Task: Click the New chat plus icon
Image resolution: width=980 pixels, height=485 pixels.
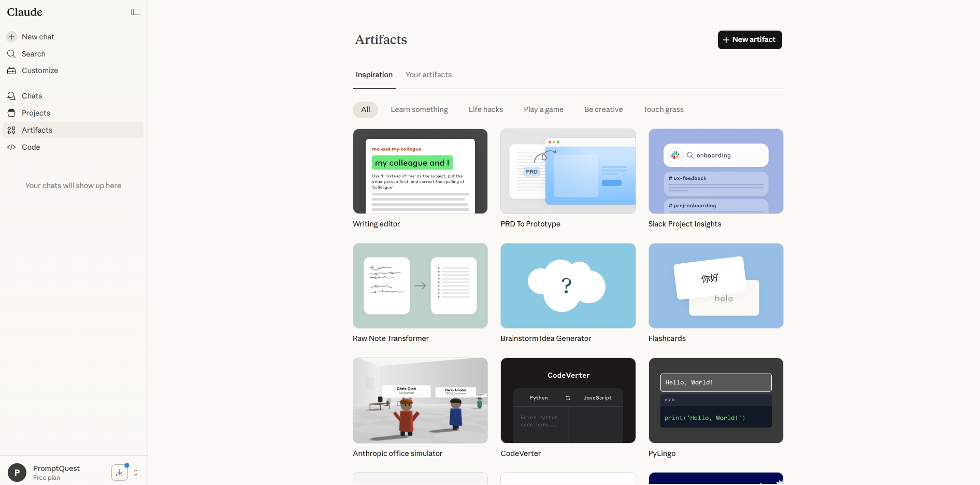Action: pyautogui.click(x=11, y=37)
